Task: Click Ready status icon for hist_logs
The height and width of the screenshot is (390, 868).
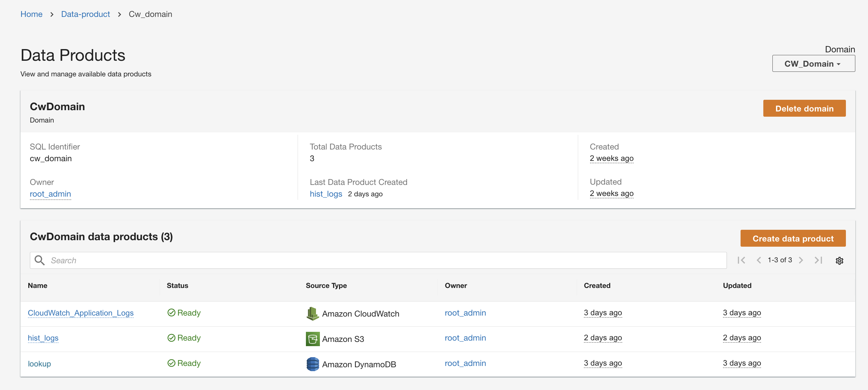Action: 171,338
